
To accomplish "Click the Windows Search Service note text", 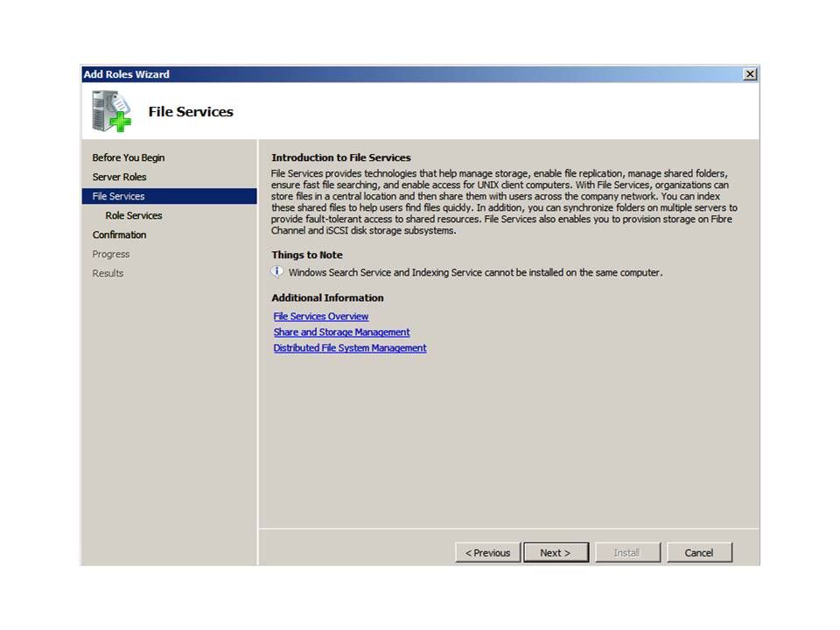I will tap(475, 272).
